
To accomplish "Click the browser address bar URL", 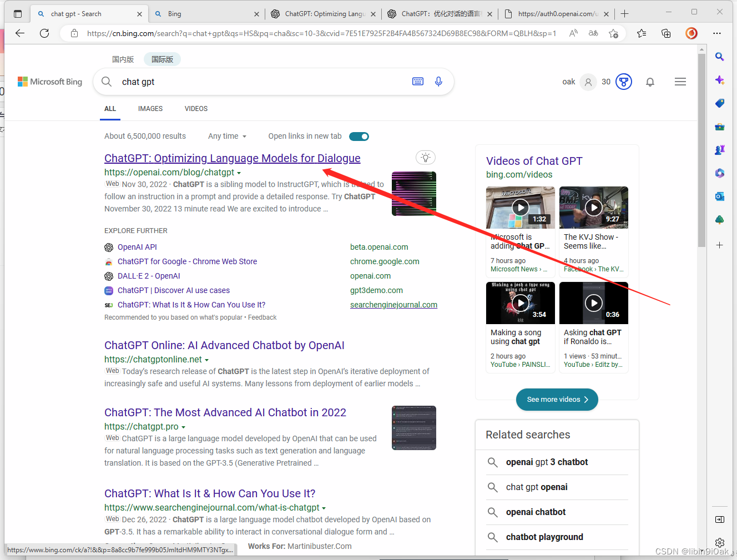I will 321,33.
